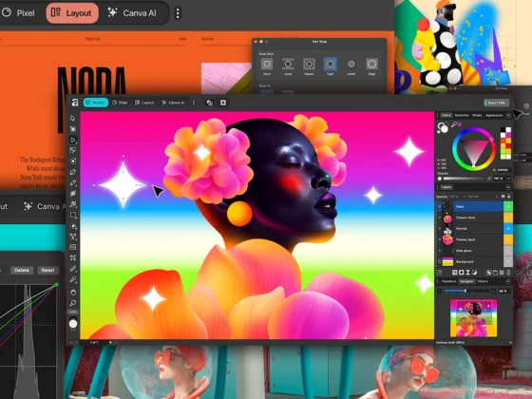This screenshot has height=399, width=532.
Task: Click the lock icon in the Layers panel header
Action: pyautogui.click(x=508, y=197)
